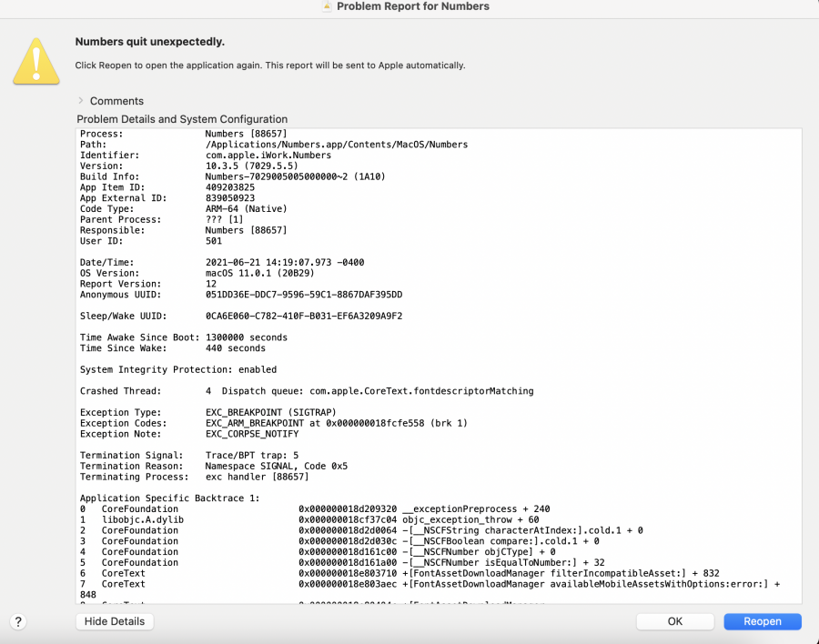Click the FontAssetDownloadManager filterIncompatibleAsset backtrace entry
The height and width of the screenshot is (644, 819).
pos(561,573)
